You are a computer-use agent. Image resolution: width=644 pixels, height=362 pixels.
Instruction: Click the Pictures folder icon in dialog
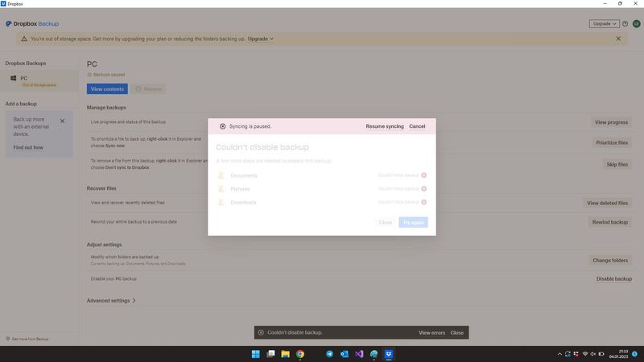tap(221, 189)
